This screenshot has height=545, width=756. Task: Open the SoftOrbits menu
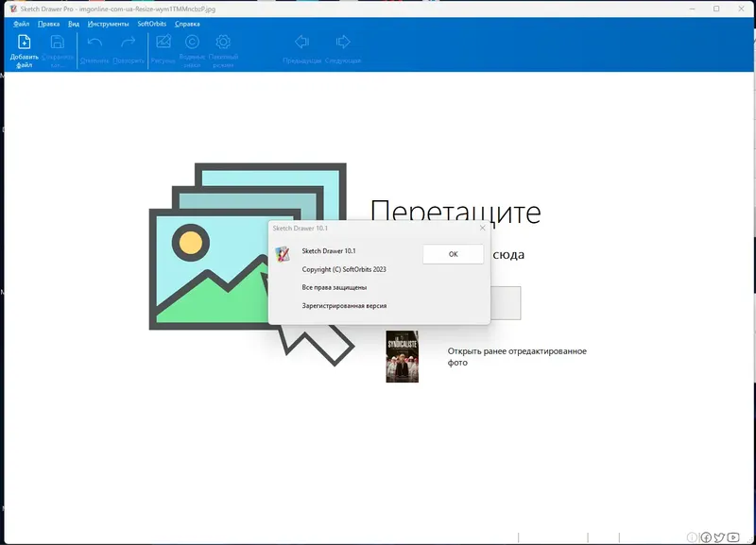(x=151, y=24)
